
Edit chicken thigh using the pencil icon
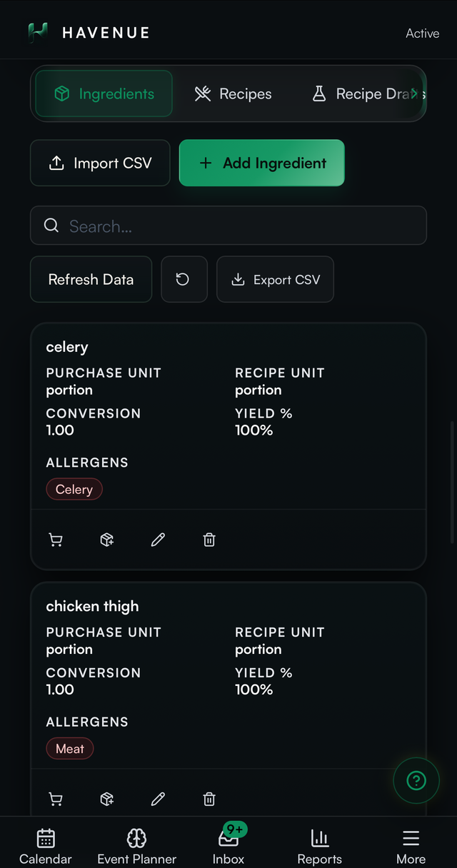(159, 799)
